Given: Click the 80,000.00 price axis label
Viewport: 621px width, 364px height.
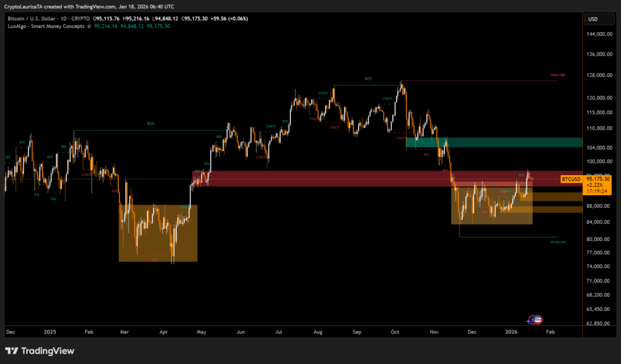Looking at the screenshot, I should (597, 239).
